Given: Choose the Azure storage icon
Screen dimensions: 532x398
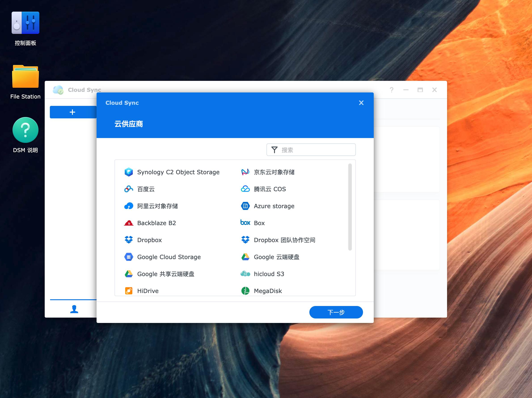Looking at the screenshot, I should point(245,206).
